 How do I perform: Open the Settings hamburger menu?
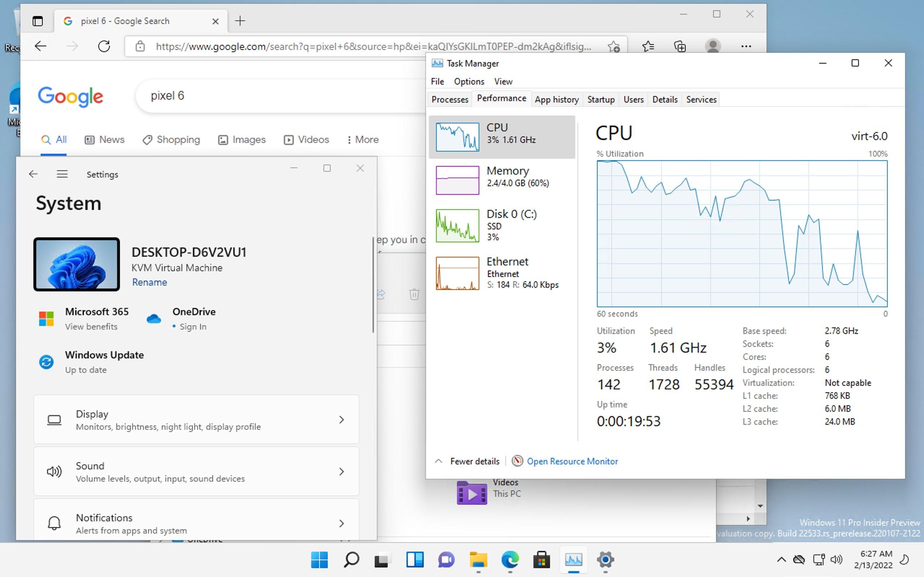tap(62, 174)
